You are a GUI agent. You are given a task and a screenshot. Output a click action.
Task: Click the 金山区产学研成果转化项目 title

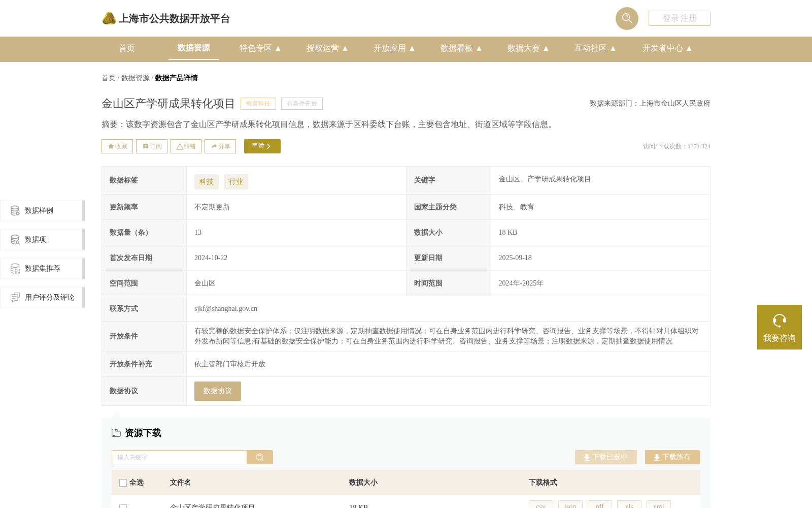tap(168, 104)
